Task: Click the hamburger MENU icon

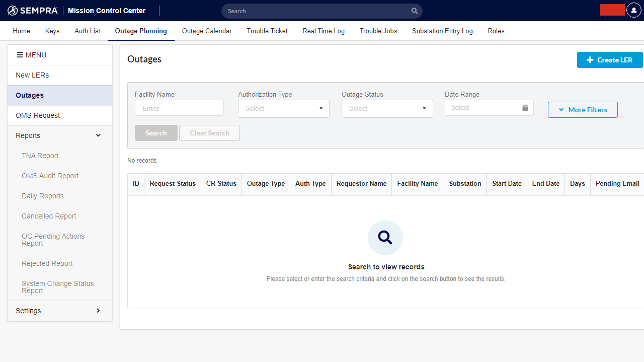Action: point(20,55)
